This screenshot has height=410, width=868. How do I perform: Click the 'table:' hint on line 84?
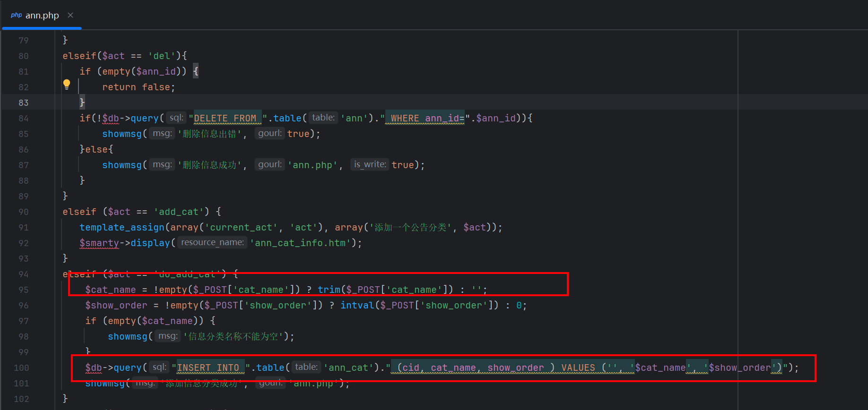pos(323,118)
